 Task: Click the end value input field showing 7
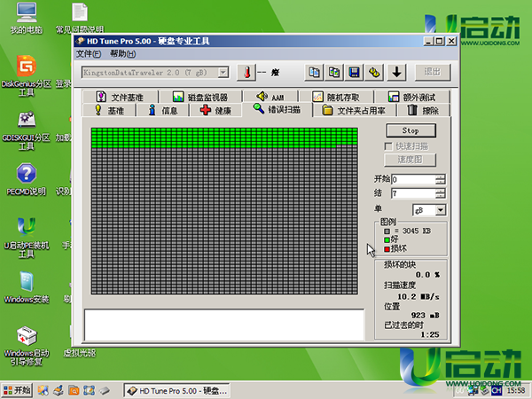pyautogui.click(x=413, y=193)
